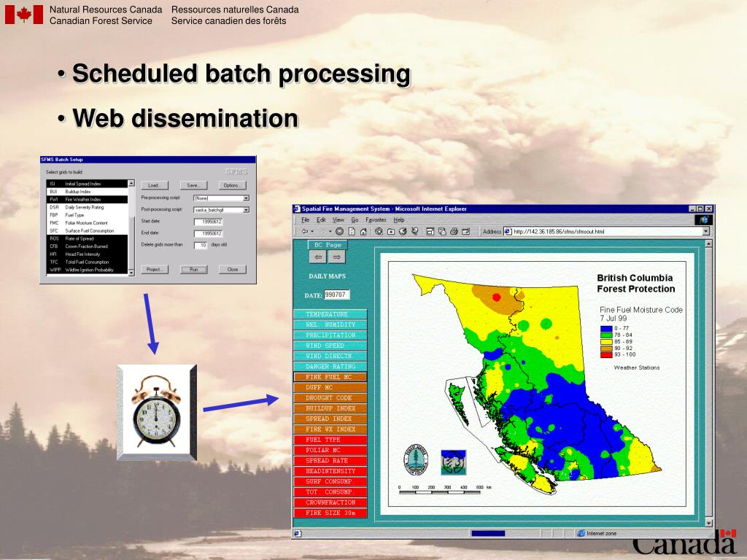Screen dimensions: 747x560
Task: Click the Back arrow in Internet Explorer toolbar
Action: 305,231
